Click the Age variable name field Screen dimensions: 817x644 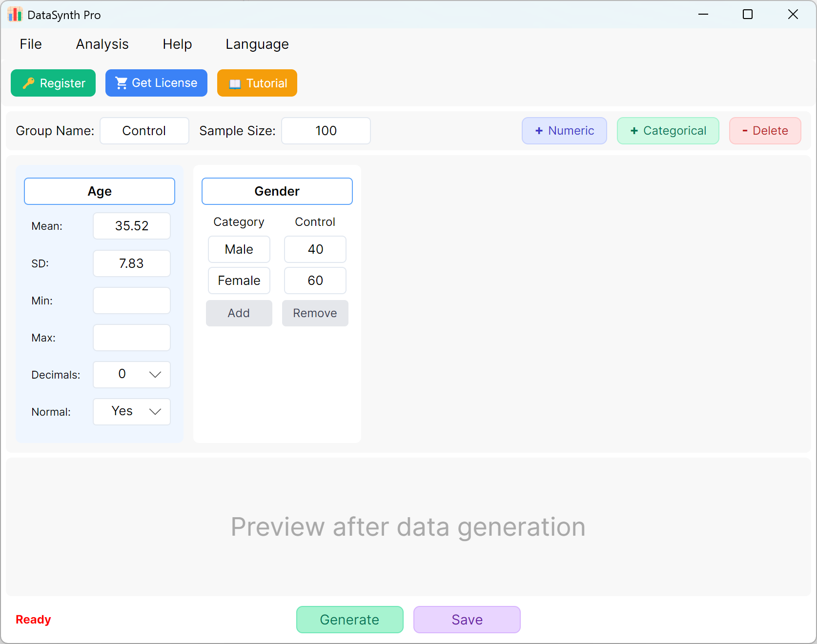click(100, 191)
